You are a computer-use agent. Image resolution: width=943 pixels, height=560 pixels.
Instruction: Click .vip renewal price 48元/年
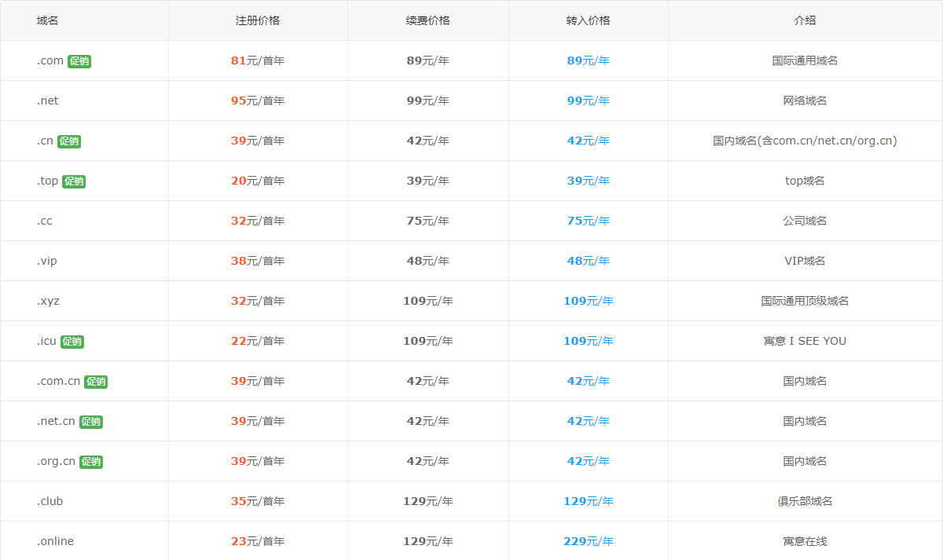click(x=428, y=261)
